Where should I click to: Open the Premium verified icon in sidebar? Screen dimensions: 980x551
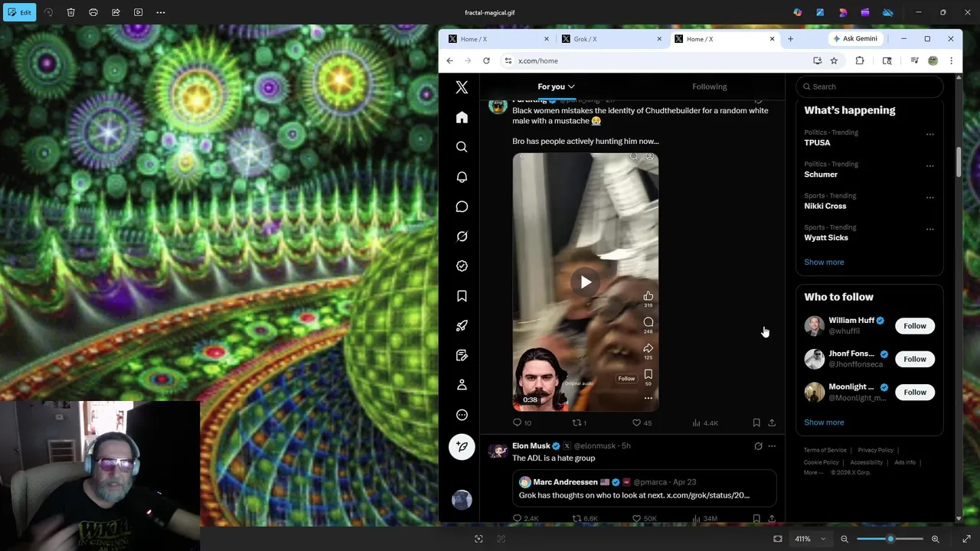(462, 266)
